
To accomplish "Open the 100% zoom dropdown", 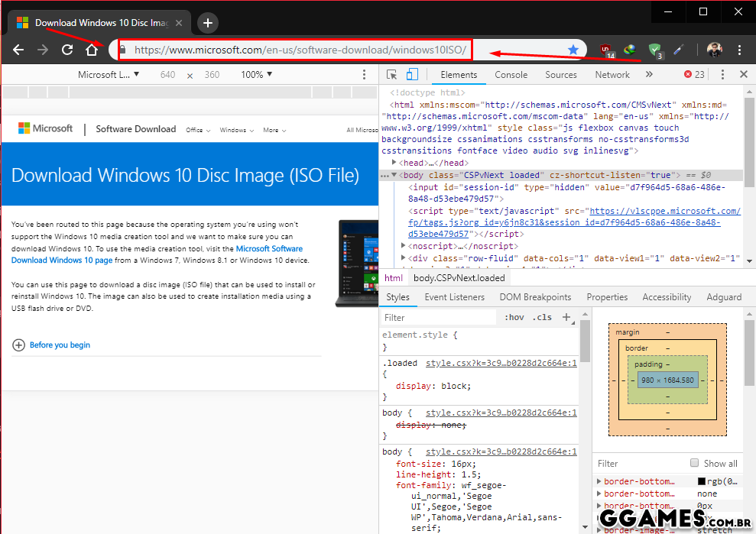I will click(x=257, y=75).
